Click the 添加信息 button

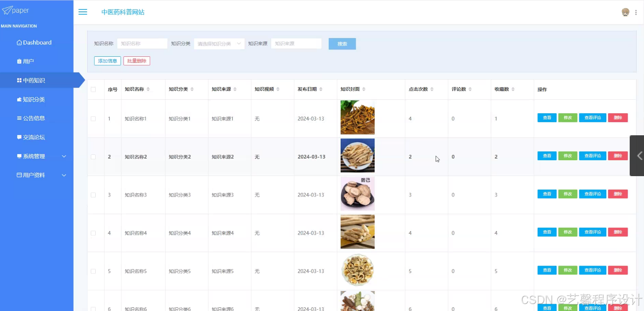pos(108,61)
